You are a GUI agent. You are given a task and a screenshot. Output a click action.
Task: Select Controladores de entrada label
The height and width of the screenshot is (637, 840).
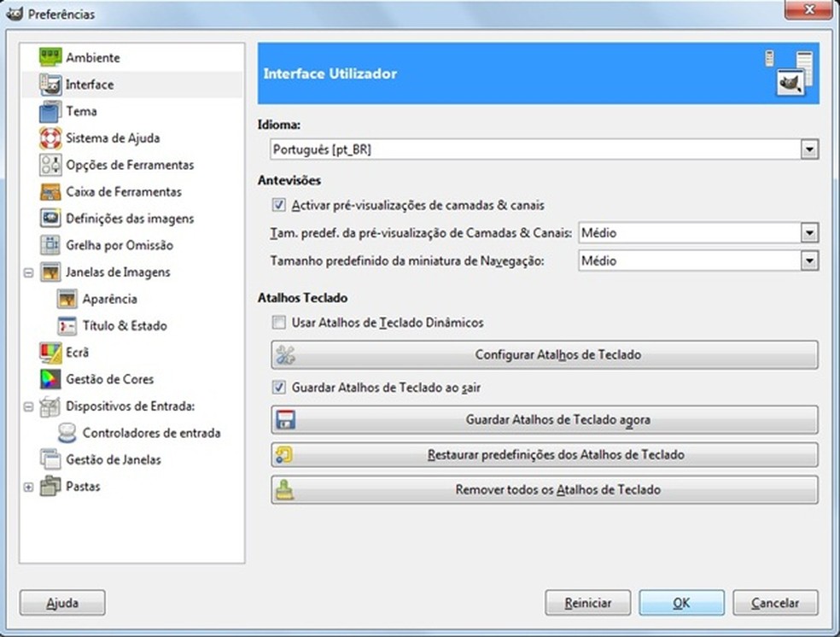[151, 432]
